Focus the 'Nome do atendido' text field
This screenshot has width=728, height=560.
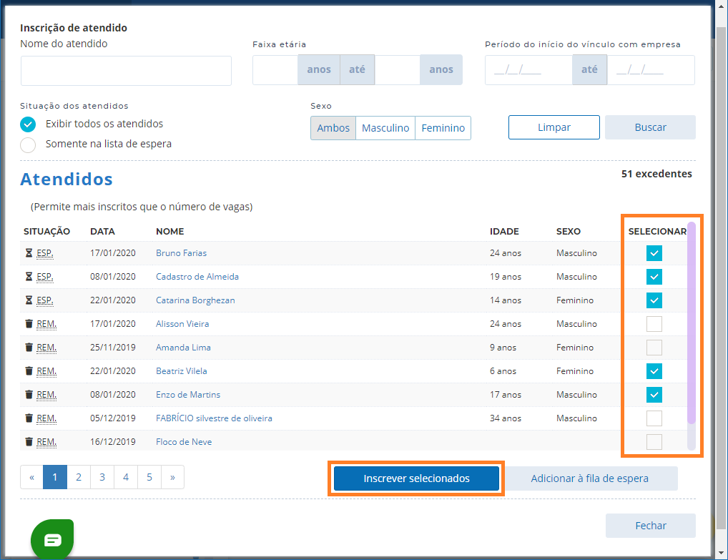click(x=126, y=71)
